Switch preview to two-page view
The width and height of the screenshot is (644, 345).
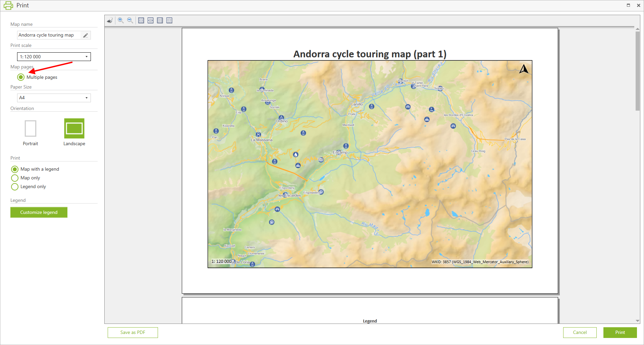tap(169, 20)
